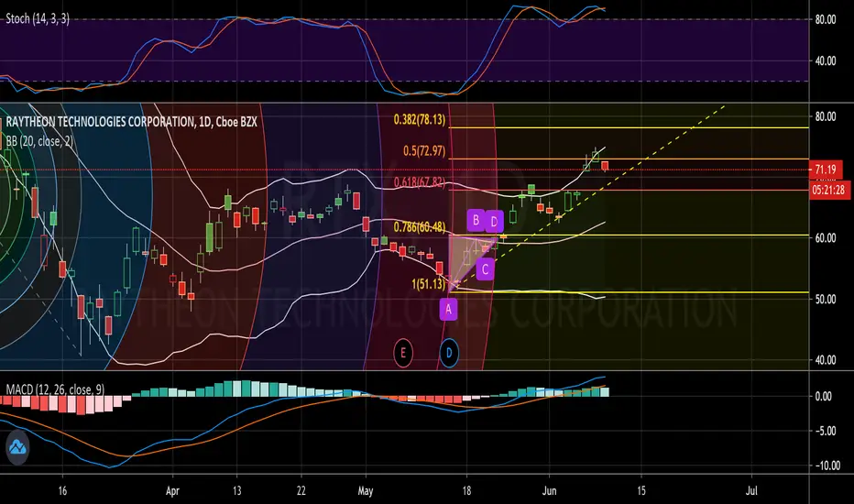Click the Stoch pane 40.00 axis label
The image size is (854, 504).
pyautogui.click(x=825, y=61)
